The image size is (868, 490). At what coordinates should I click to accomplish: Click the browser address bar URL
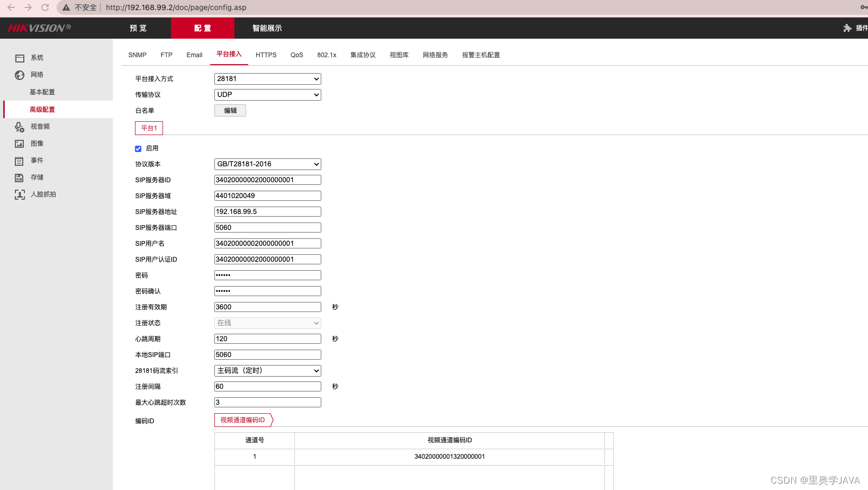[x=176, y=7]
